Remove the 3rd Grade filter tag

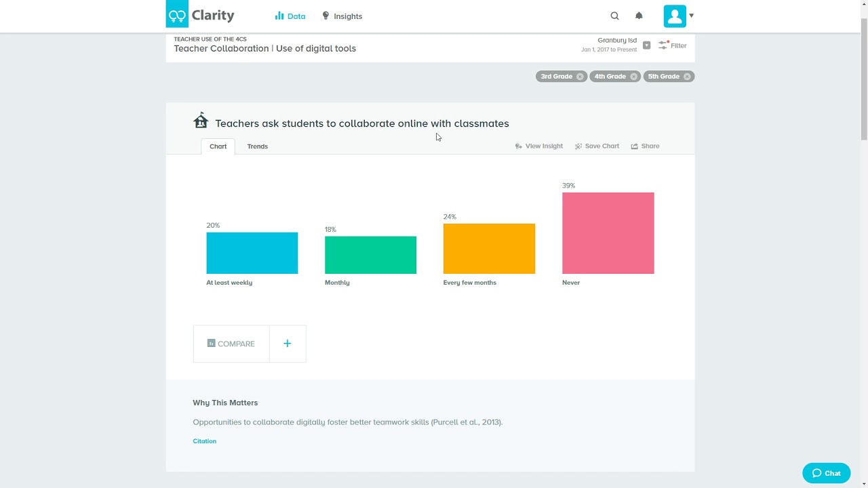click(580, 77)
